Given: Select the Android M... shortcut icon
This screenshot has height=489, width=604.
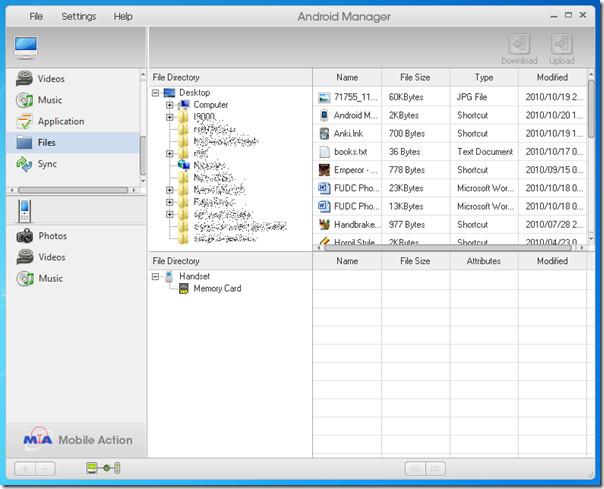Looking at the screenshot, I should tap(324, 115).
